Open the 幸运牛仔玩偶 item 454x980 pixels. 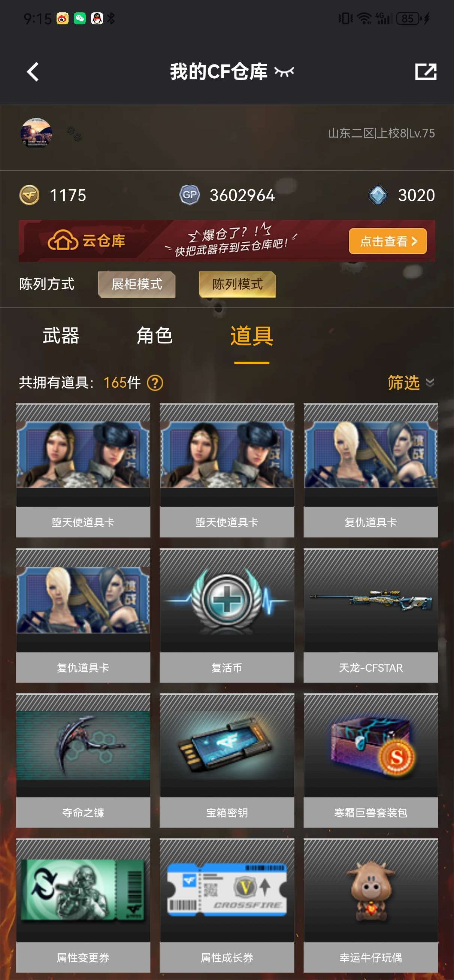371,905
